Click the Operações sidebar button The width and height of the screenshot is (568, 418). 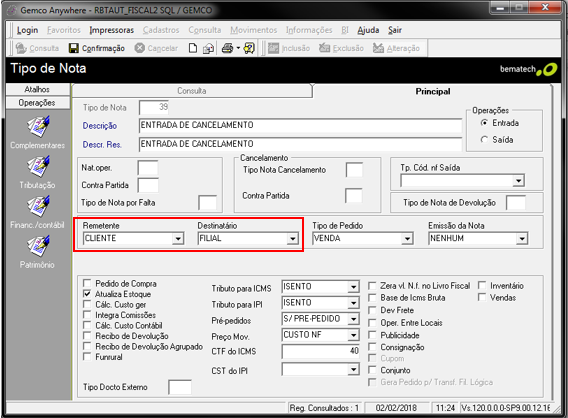[x=38, y=103]
